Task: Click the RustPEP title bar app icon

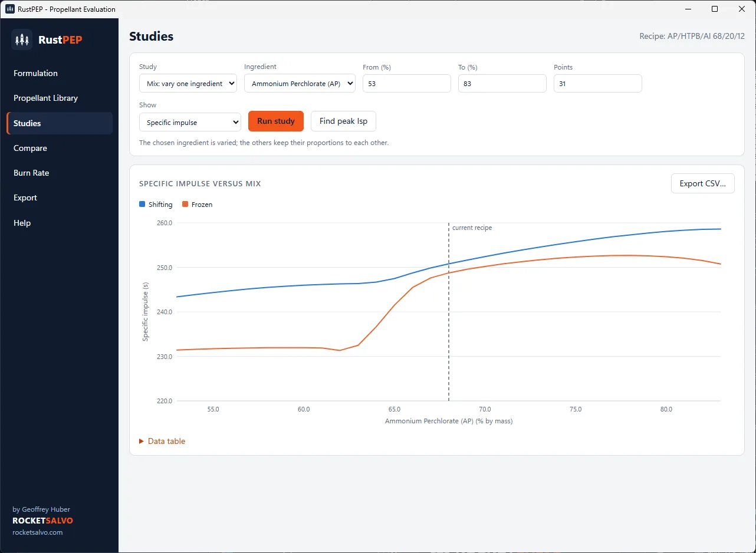Action: pyautogui.click(x=10, y=9)
